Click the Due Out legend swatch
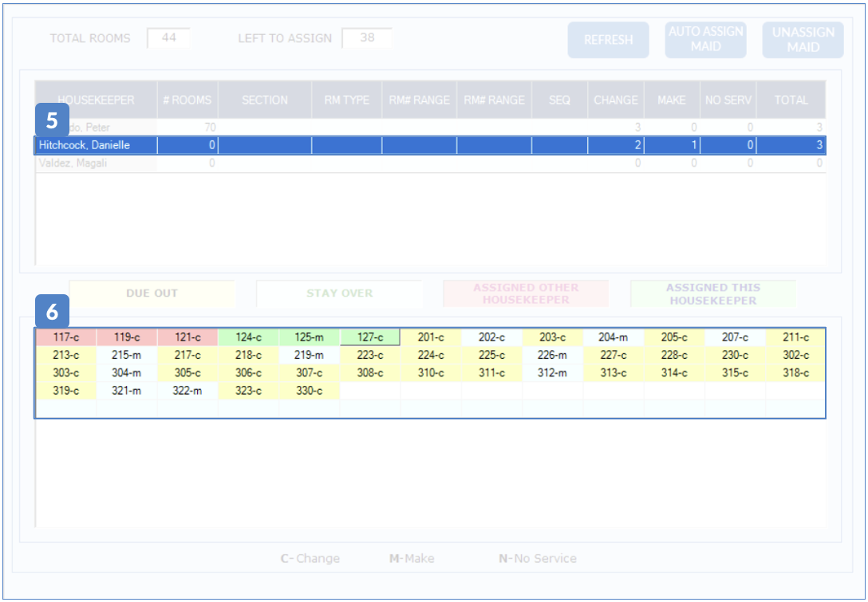This screenshot has height=602, width=868. coord(152,293)
